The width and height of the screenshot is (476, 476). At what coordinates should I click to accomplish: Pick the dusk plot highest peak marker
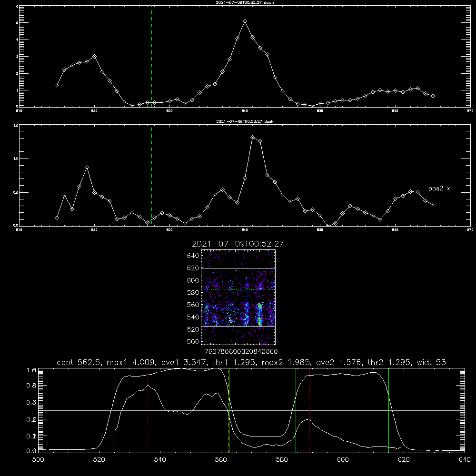click(253, 137)
